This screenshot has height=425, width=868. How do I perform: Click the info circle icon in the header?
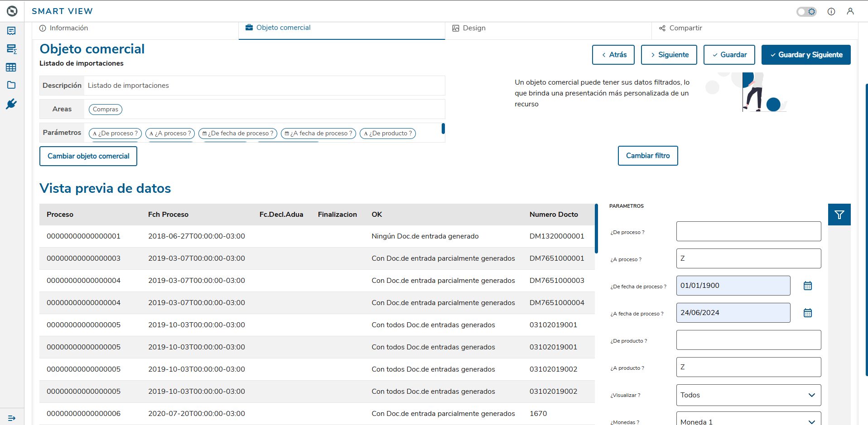tap(831, 11)
